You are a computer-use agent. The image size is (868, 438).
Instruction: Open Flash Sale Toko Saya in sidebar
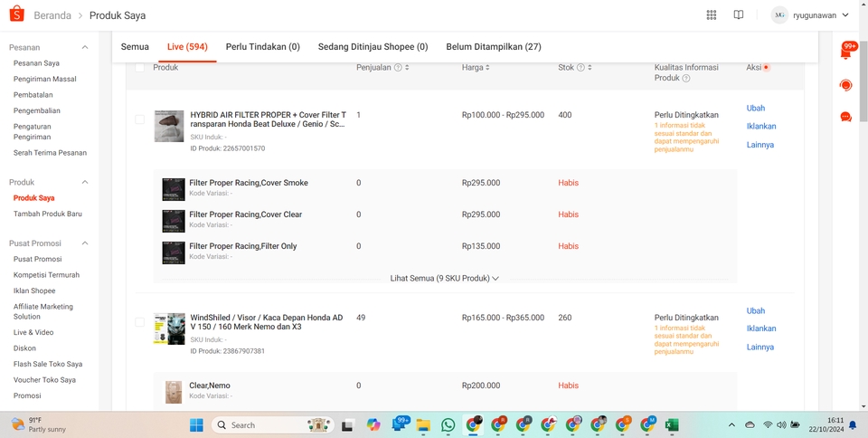click(48, 364)
